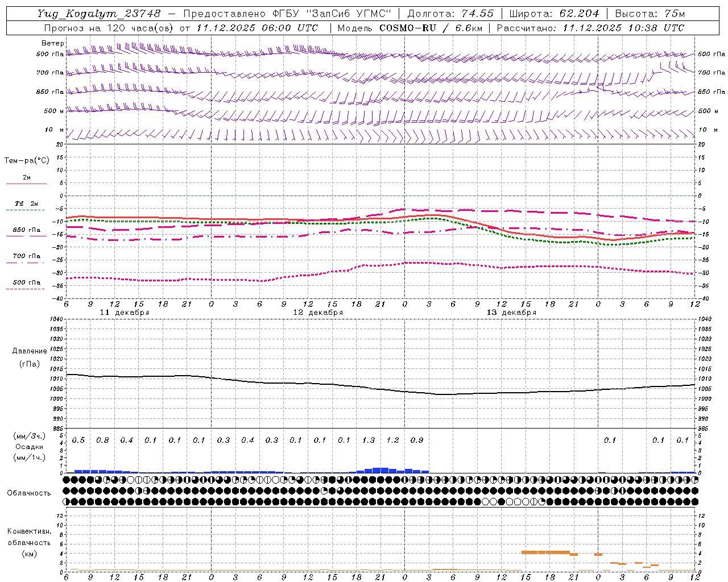This screenshot has height=582, width=728.
Task: Click the Конвективн. label
Action: tap(29, 531)
